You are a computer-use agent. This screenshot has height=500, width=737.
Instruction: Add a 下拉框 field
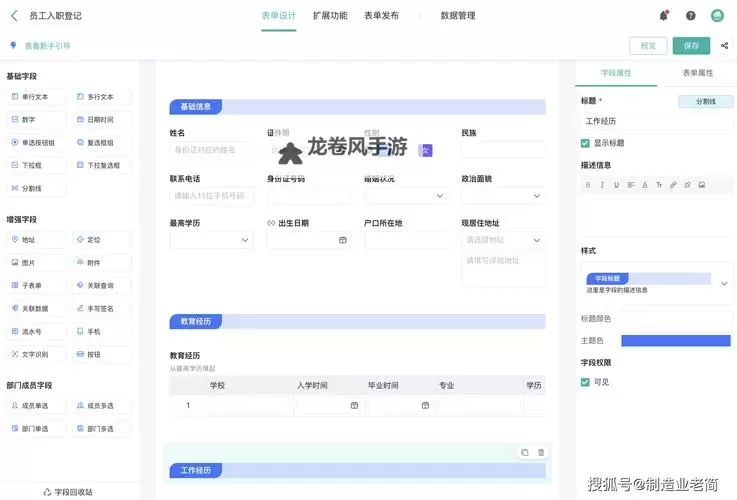(36, 165)
